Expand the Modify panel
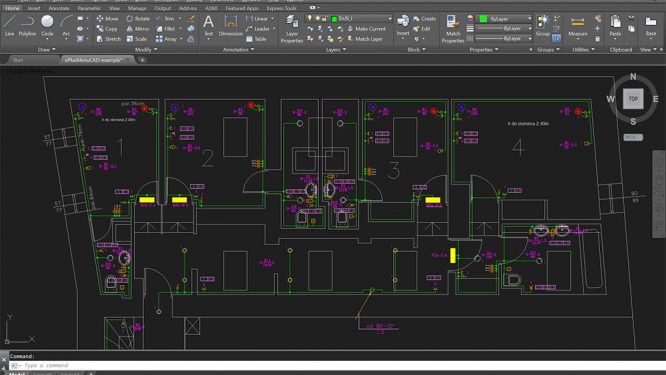 point(146,50)
